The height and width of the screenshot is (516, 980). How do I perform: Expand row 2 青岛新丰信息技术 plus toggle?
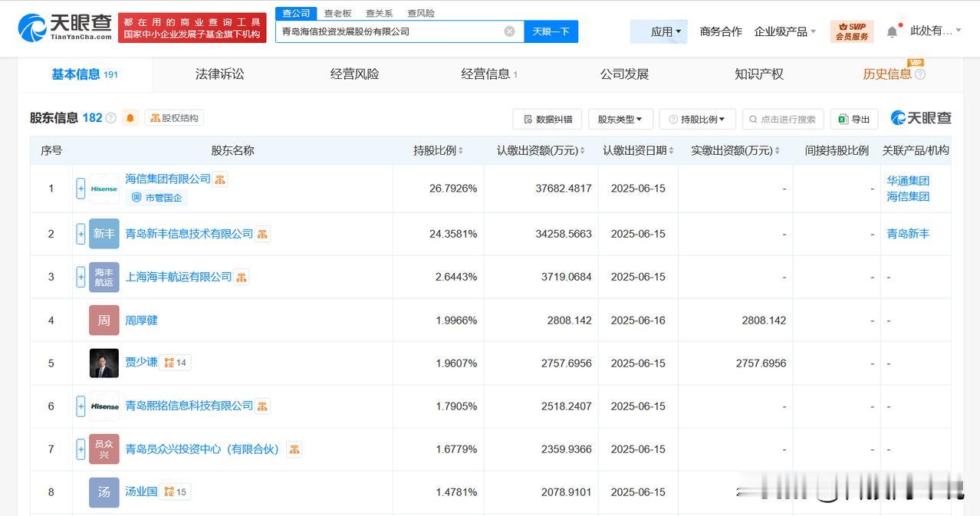81,234
